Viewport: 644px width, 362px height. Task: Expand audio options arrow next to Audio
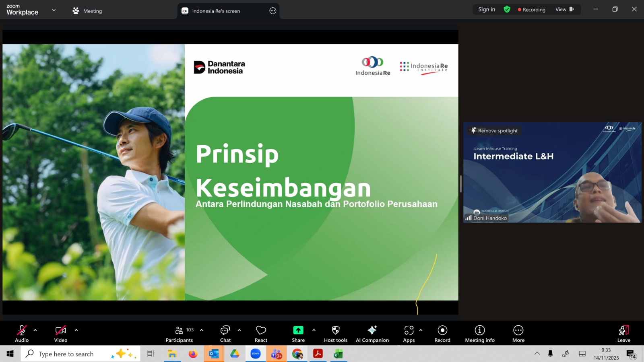[x=35, y=330]
